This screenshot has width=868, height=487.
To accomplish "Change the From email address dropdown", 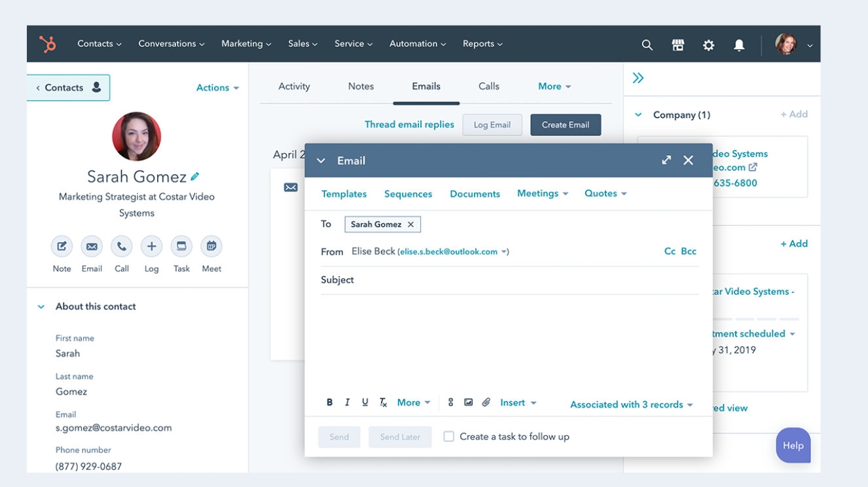I will click(454, 252).
